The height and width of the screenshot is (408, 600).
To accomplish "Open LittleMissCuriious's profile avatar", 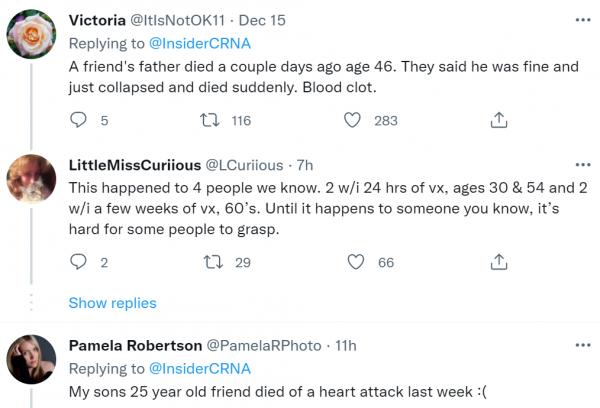I will [x=31, y=181].
